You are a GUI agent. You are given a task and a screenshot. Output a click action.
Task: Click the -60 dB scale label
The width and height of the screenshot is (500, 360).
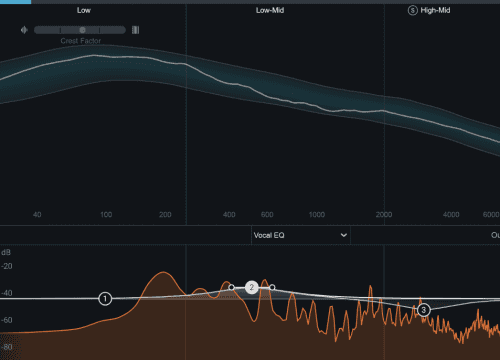(7, 320)
